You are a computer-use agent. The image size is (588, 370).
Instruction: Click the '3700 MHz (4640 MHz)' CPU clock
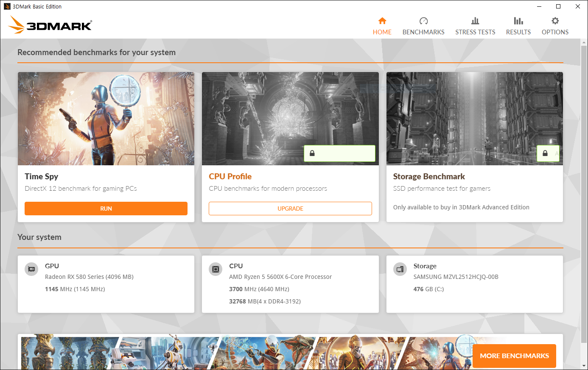click(x=259, y=289)
